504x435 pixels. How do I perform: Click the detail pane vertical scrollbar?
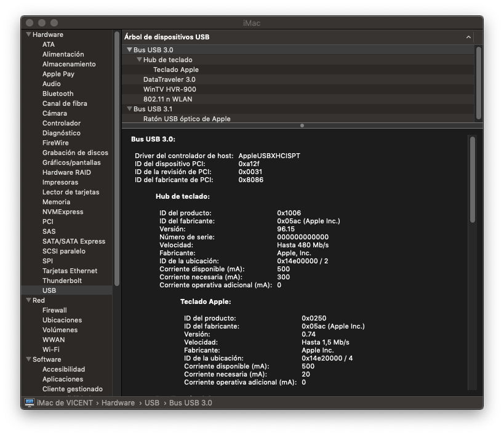(x=472, y=180)
